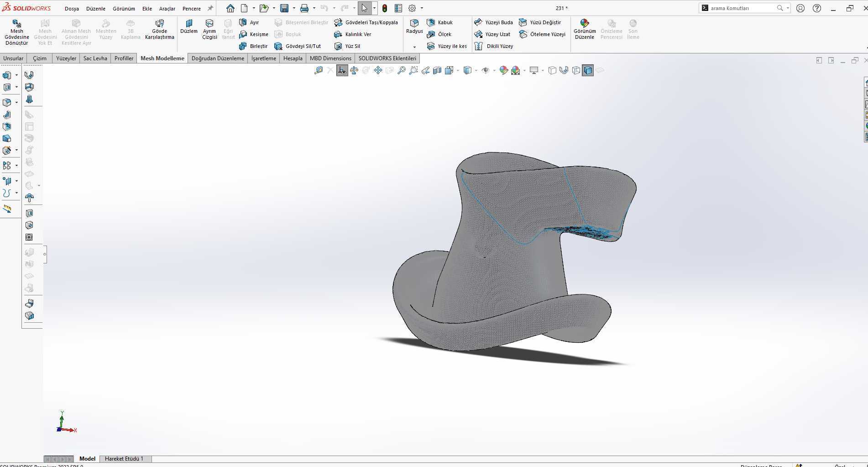Viewport: 868px width, 467px height.
Task: Toggle the rebuild traffic light icon
Action: (x=385, y=8)
